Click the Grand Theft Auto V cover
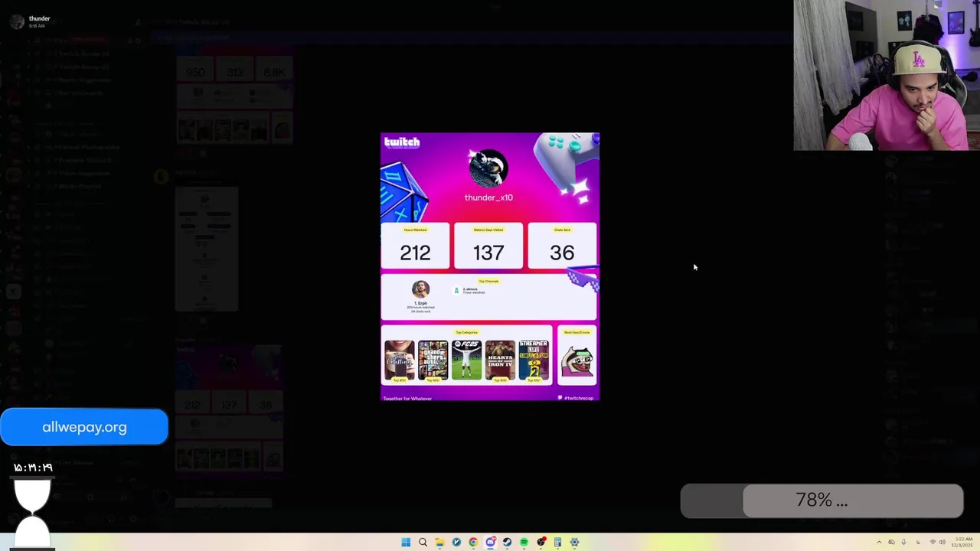This screenshot has width=980, height=551. 433,360
